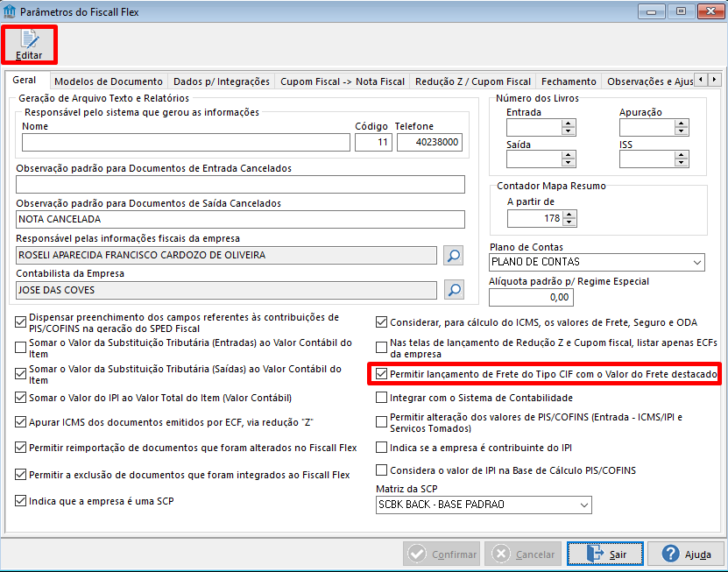Increase the Entrada book number
Viewport: 728px width, 572px height.
(x=569, y=124)
